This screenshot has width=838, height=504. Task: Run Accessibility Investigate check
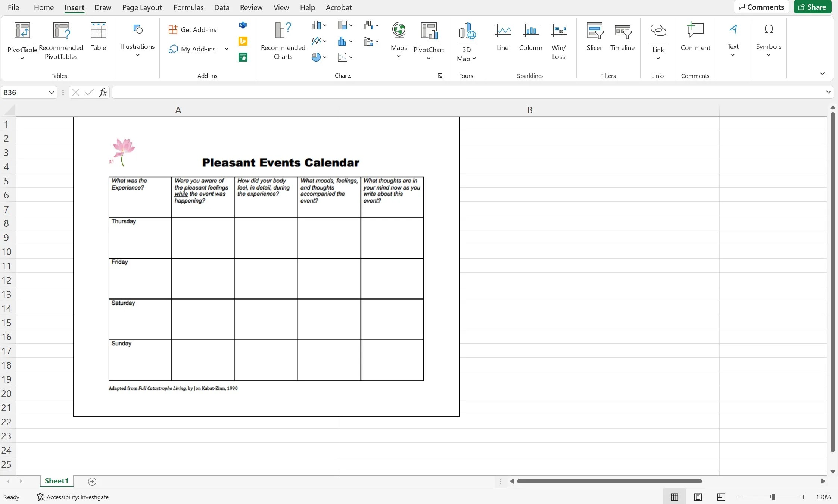click(73, 497)
